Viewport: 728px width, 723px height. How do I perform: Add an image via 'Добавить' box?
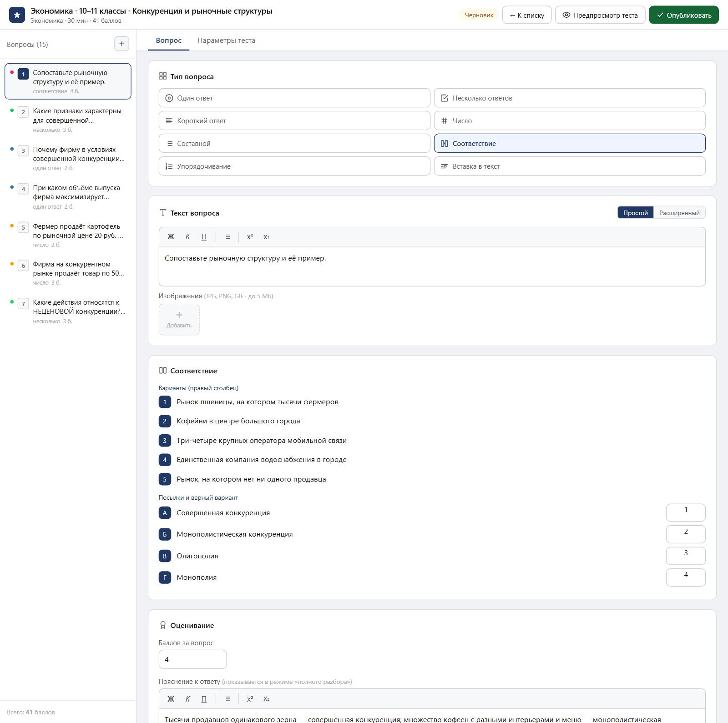(179, 320)
